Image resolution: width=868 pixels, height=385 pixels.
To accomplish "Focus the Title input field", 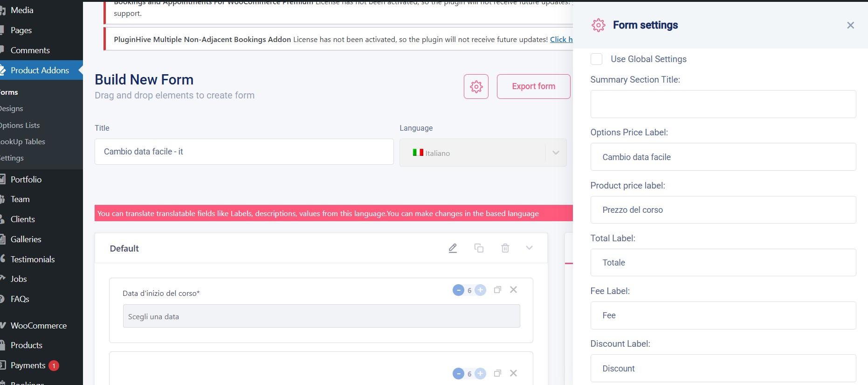I will (244, 152).
